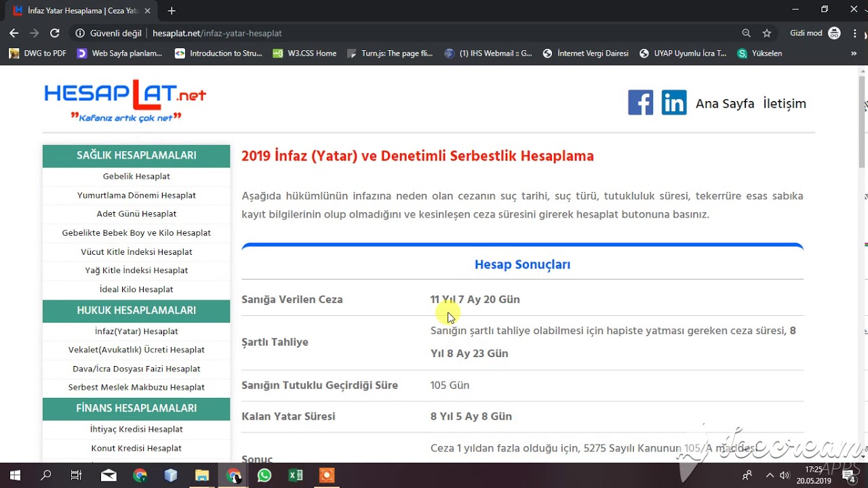The height and width of the screenshot is (488, 868).
Task: Open Turn.js: The page fli... bookmark
Action: [389, 54]
